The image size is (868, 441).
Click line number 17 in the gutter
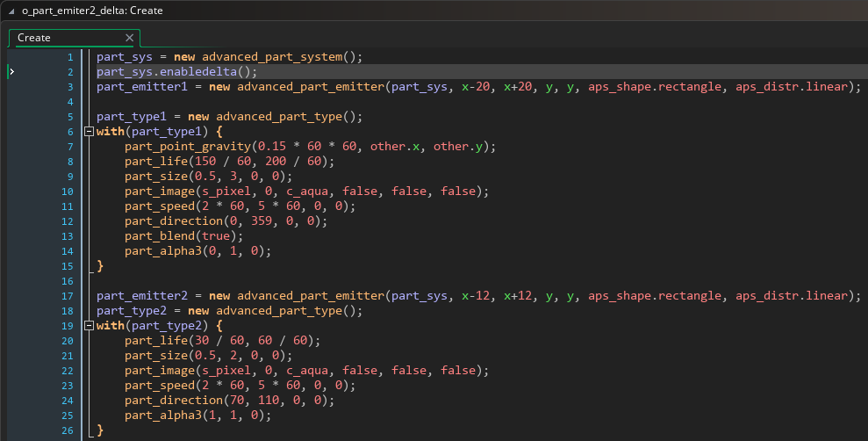point(67,296)
